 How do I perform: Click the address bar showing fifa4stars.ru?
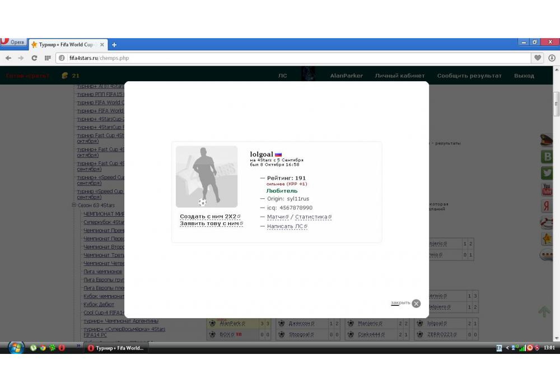(x=280, y=58)
